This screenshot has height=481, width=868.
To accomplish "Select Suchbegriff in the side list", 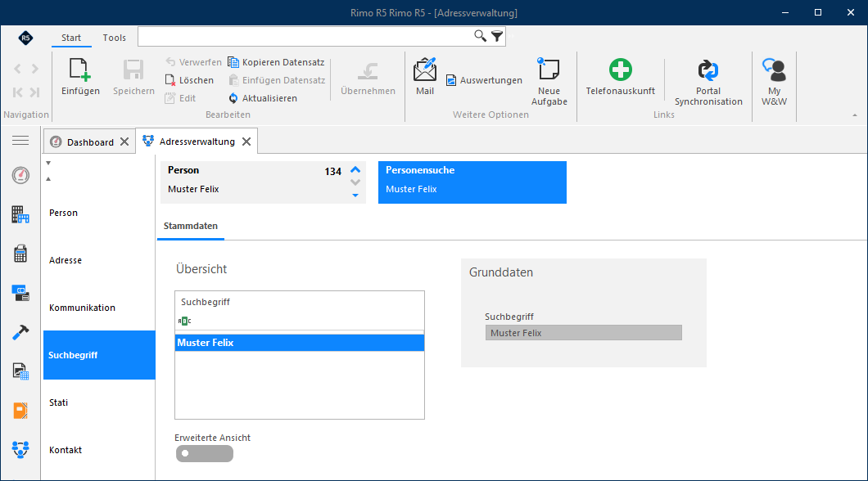I will [99, 355].
